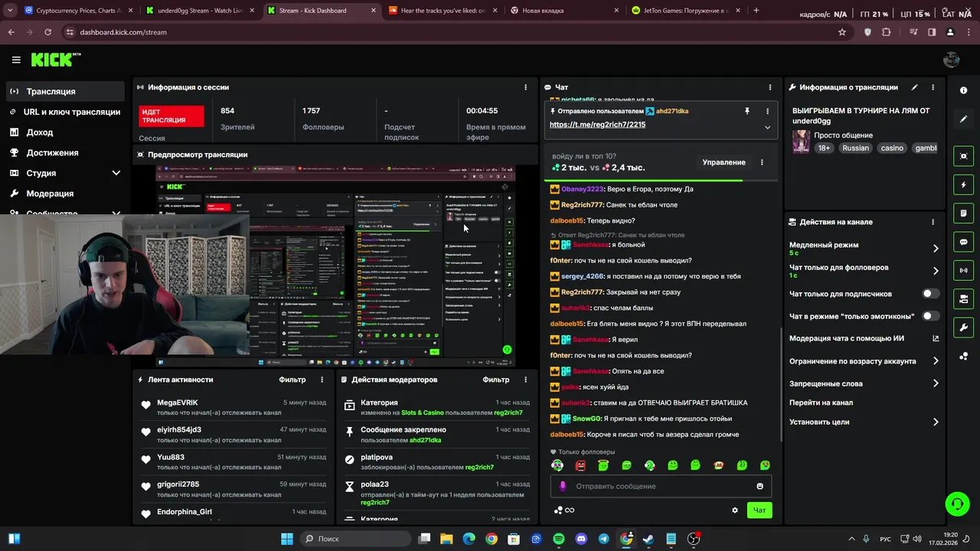Click the pencil icon beside Информация о трансляции
980x551 pixels.
point(914,87)
